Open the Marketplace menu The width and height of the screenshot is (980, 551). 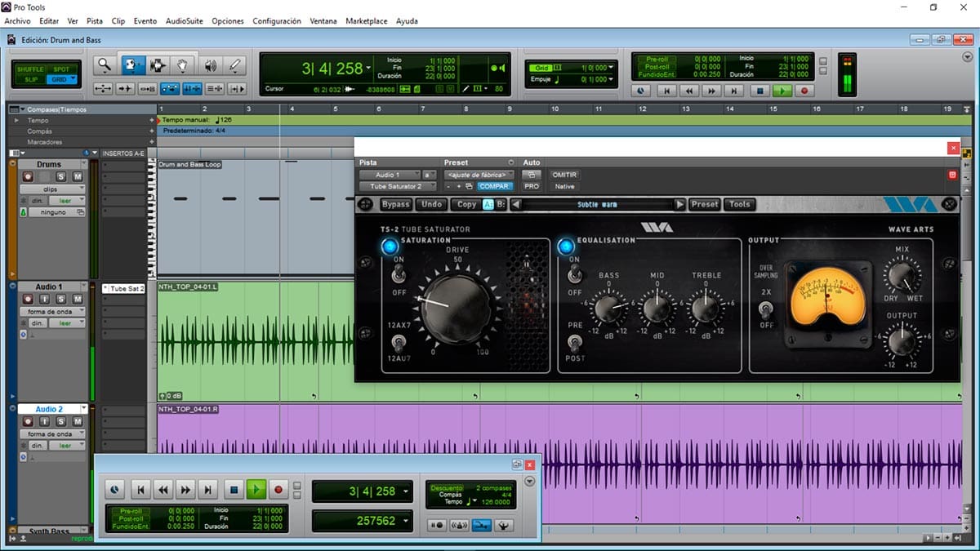pyautogui.click(x=367, y=21)
